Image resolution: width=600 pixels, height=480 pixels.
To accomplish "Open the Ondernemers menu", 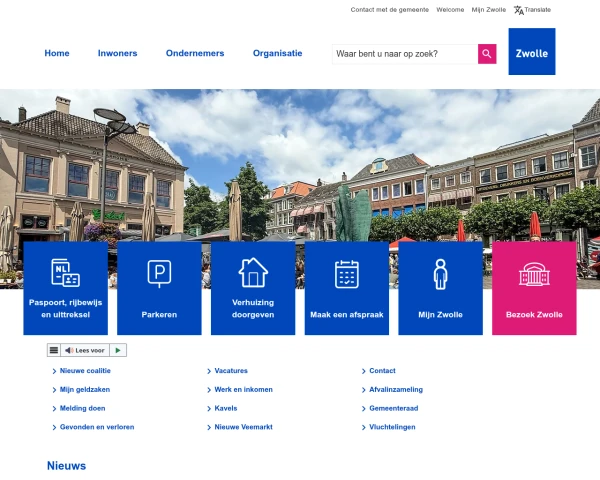I will [x=195, y=53].
